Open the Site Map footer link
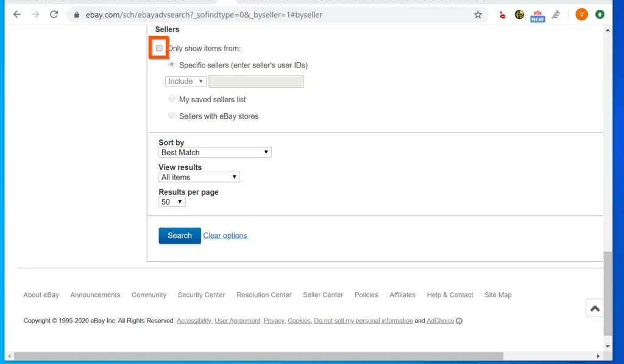This screenshot has height=364, width=624. (498, 295)
